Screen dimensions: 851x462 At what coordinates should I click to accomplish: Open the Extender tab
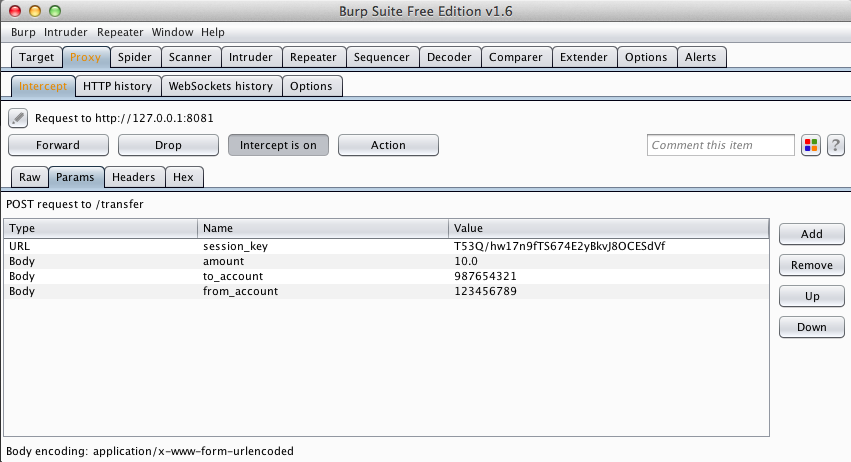583,57
